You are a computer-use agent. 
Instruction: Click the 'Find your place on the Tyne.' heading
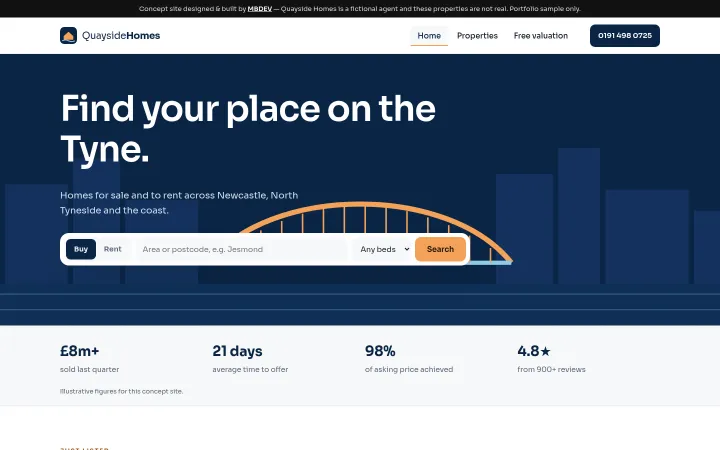click(248, 129)
